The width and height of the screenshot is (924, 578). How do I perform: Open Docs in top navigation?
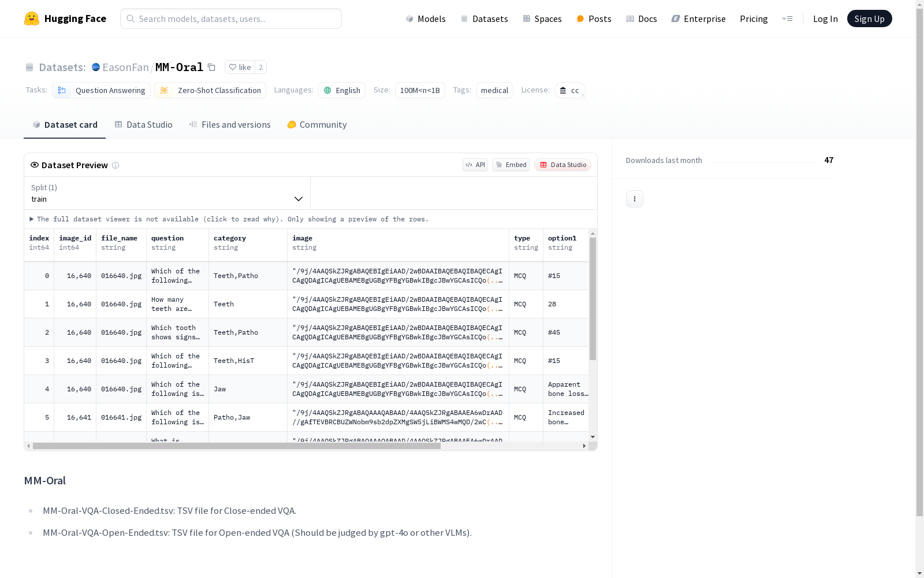[x=642, y=18]
